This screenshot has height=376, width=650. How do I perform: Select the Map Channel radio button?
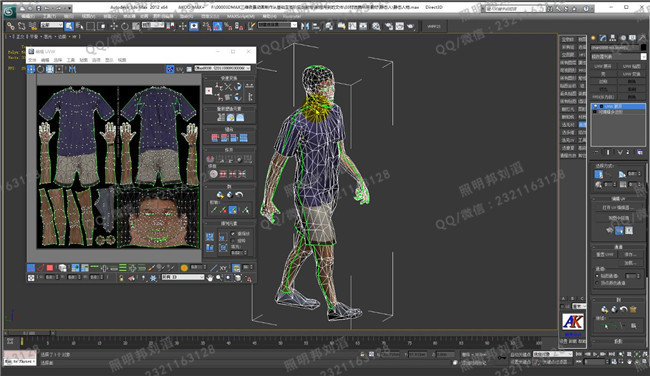[597, 276]
